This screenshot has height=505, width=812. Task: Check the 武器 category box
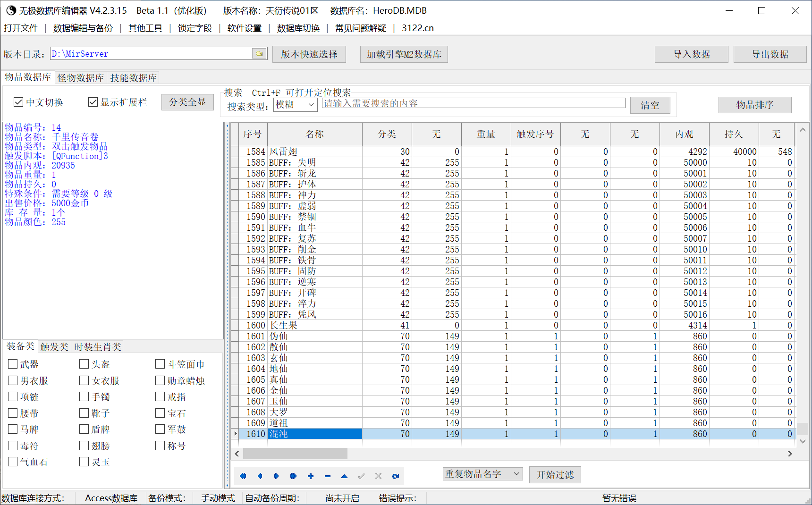[x=13, y=364]
